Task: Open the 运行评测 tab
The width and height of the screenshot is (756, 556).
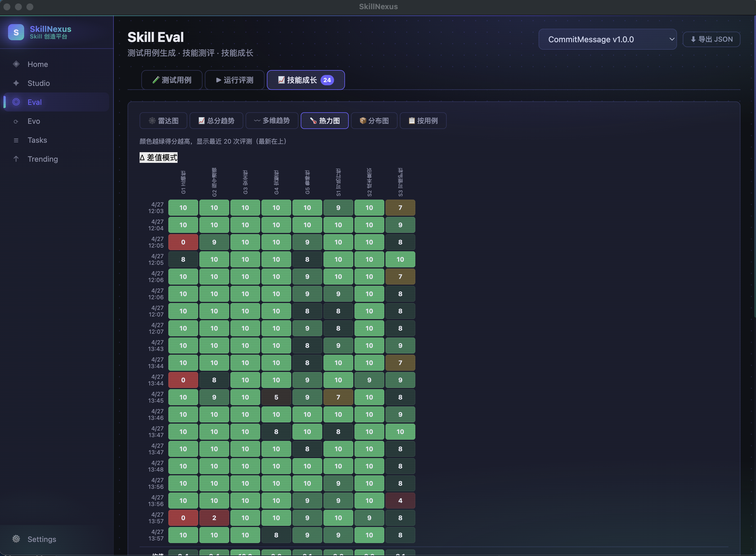Action: 235,80
